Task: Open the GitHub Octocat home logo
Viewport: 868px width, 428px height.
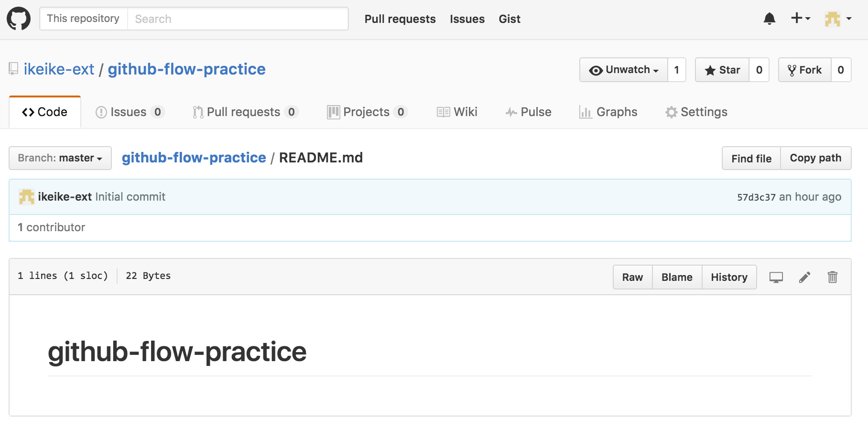Action: (x=19, y=19)
